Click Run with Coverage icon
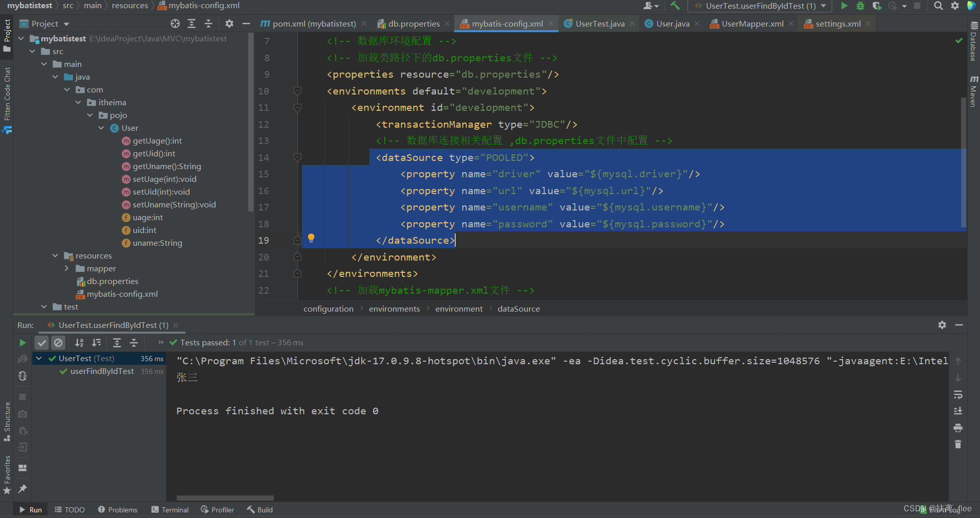Screen dimensions: 980x518 [x=877, y=6]
